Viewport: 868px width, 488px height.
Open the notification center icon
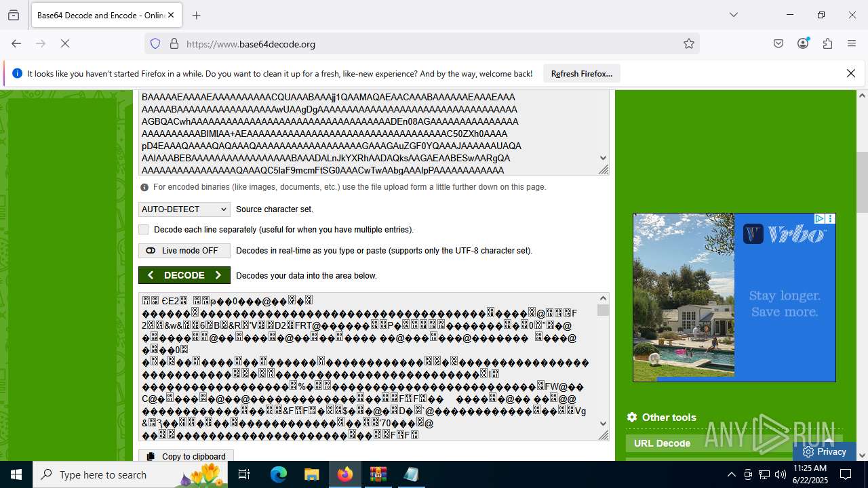click(x=846, y=474)
